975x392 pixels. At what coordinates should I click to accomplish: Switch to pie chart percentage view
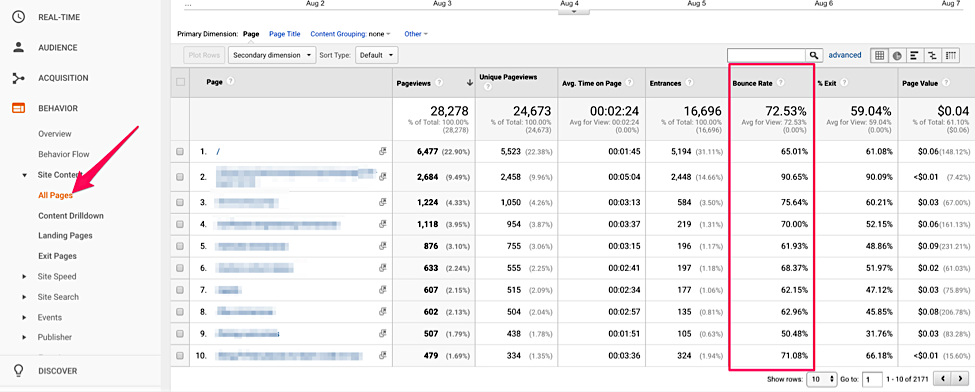(897, 55)
